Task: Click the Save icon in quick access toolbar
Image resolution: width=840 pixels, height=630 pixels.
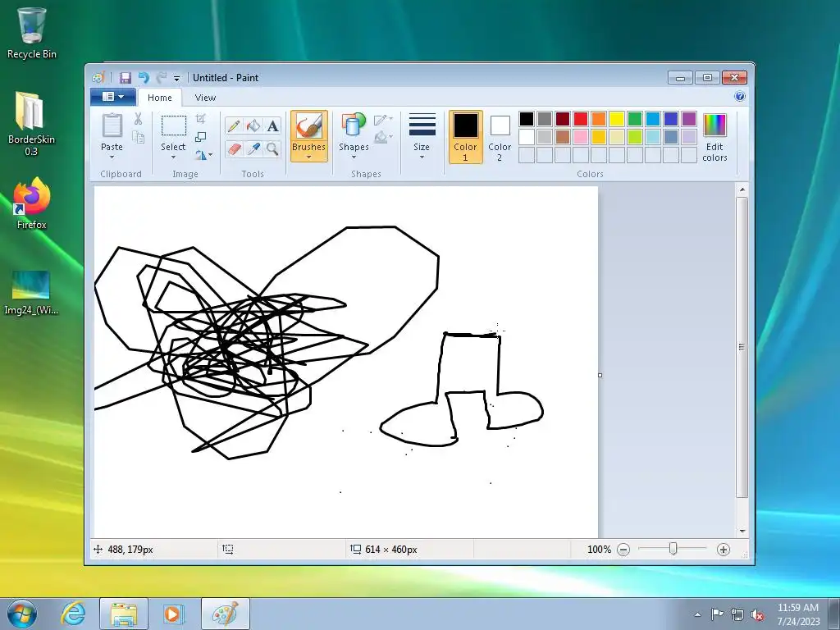Action: tap(126, 78)
